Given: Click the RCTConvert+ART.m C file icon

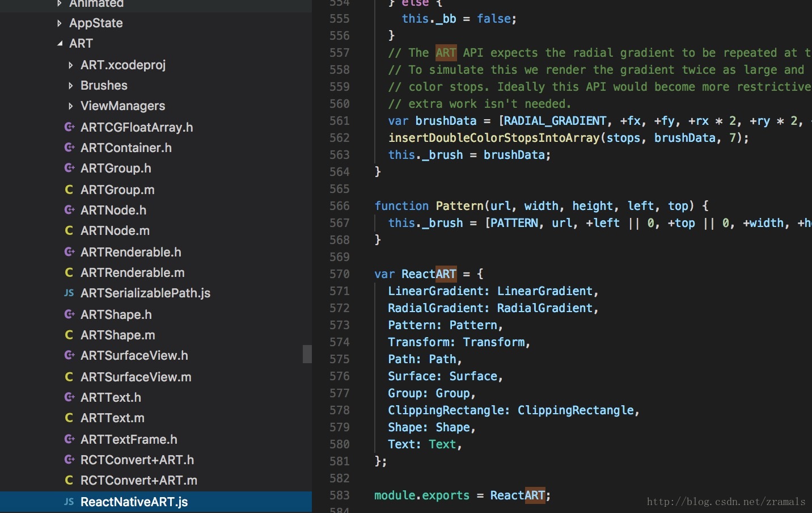Looking at the screenshot, I should [x=69, y=480].
